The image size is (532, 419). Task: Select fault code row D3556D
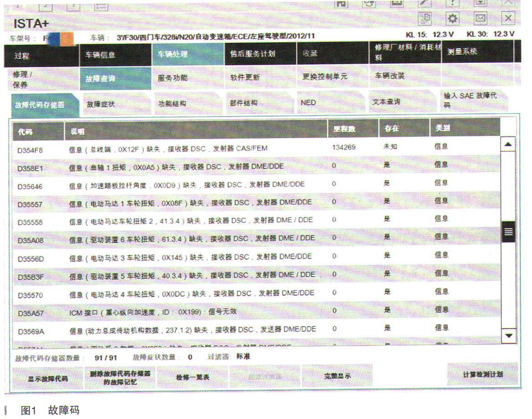[x=256, y=257]
